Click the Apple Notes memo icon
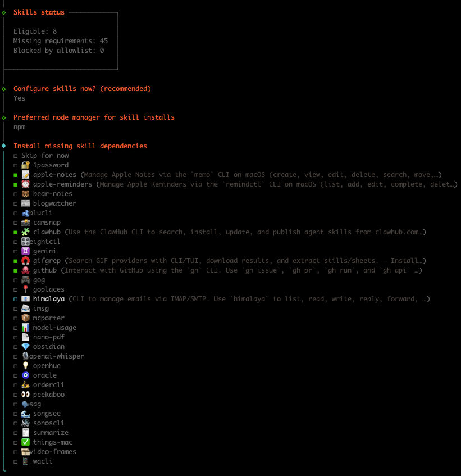This screenshot has width=461, height=476. tap(25, 174)
